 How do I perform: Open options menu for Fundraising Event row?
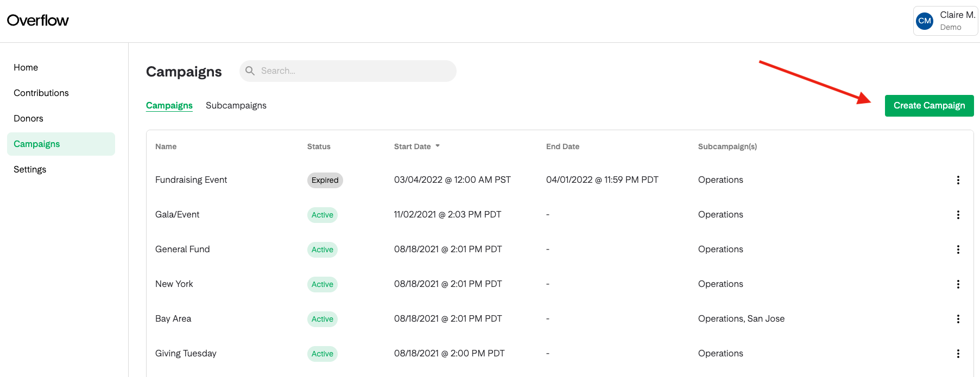click(x=958, y=180)
